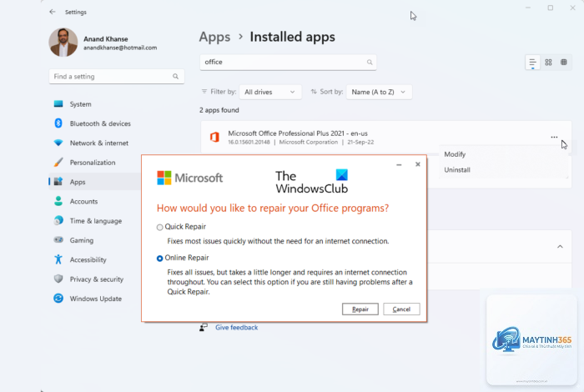The height and width of the screenshot is (392, 584).
Task: Click the Windows Update sync icon
Action: 58,299
